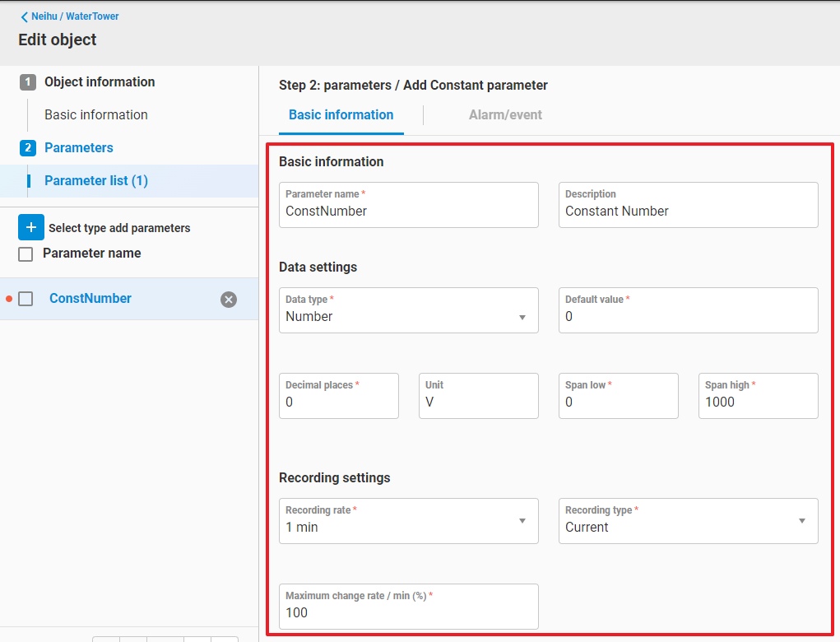This screenshot has height=642, width=840.
Task: Tick the Parameter name header checkbox
Action: tap(26, 254)
